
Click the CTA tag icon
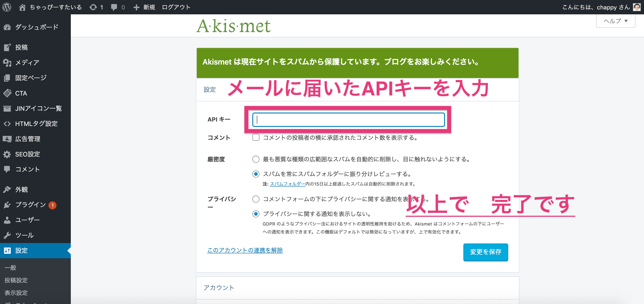(7, 93)
